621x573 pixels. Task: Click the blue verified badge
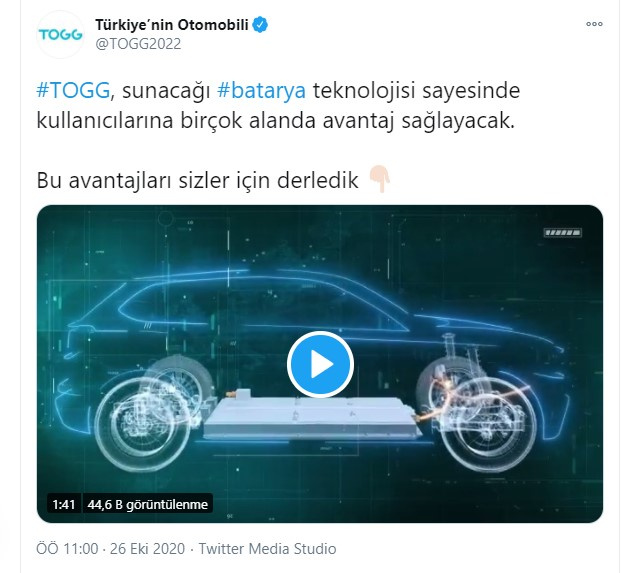pos(260,25)
